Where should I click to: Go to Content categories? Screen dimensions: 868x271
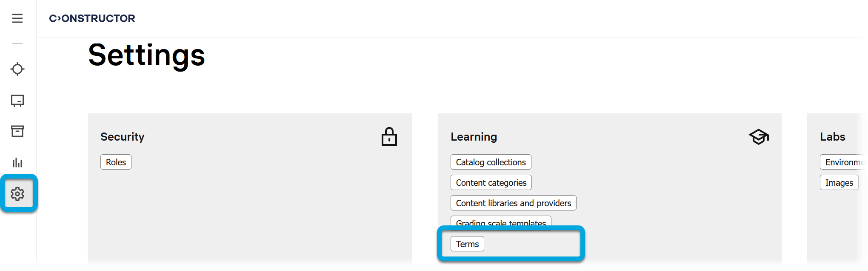point(491,183)
